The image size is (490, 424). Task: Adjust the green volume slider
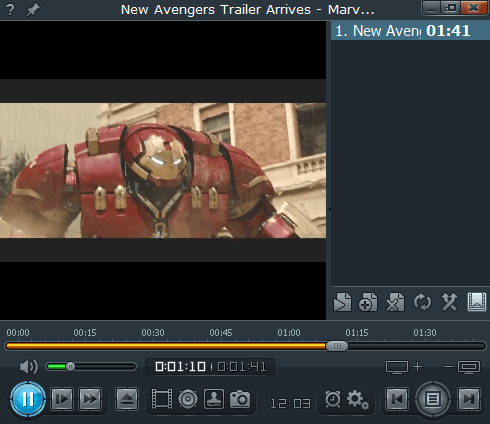91,367
